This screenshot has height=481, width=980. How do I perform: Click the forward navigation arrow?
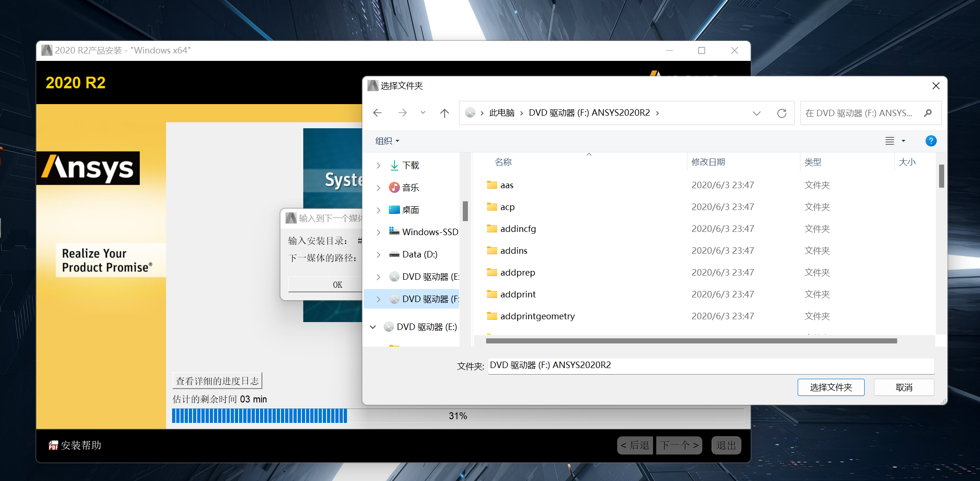pos(402,112)
